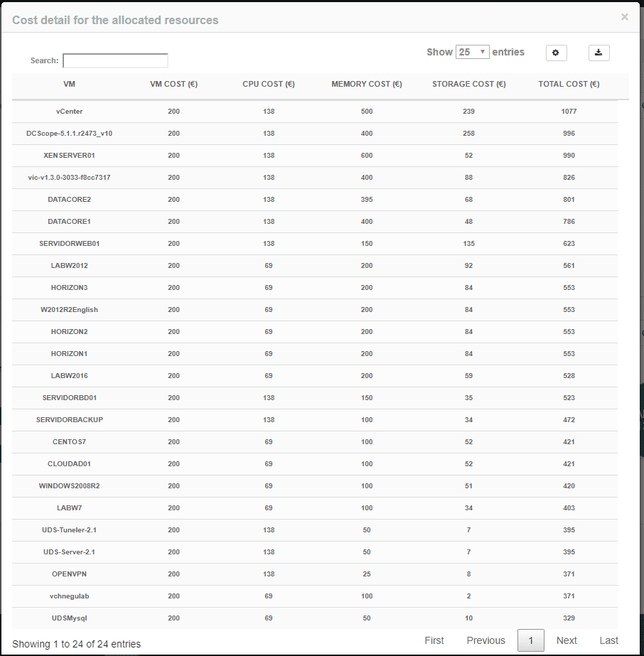Go to the Next page
This screenshot has width=644, height=656.
[567, 640]
